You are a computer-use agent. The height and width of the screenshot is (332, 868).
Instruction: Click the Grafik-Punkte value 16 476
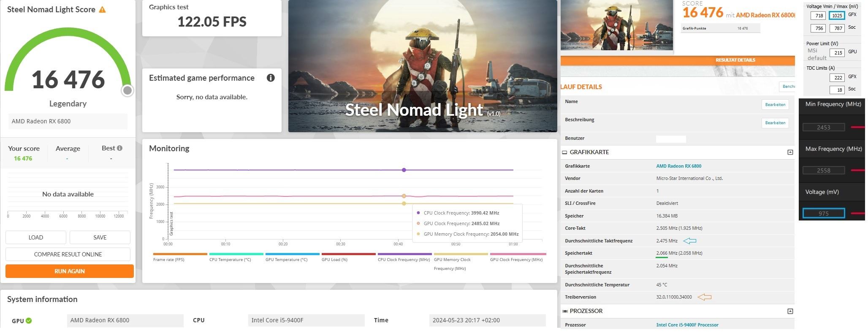(742, 29)
